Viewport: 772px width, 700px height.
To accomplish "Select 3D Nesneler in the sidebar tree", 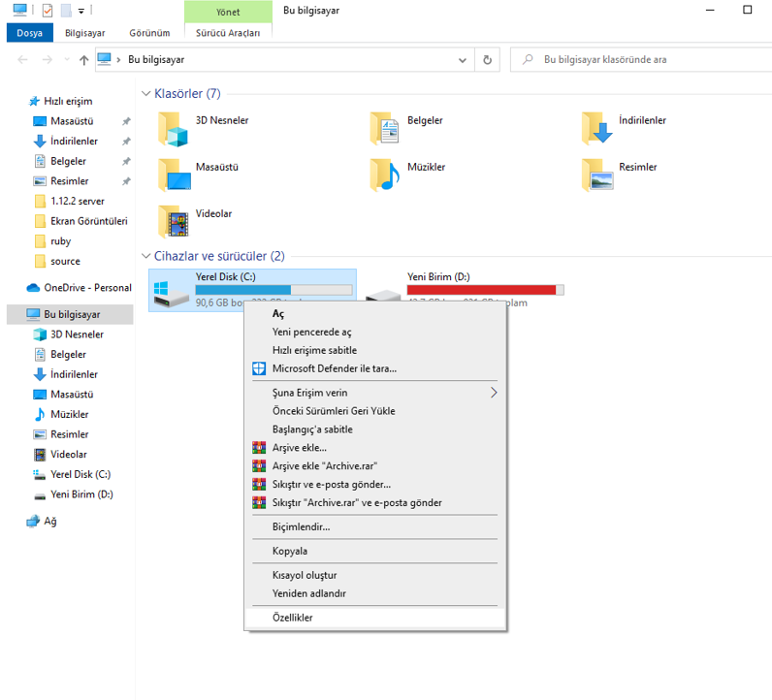I will pos(70,334).
